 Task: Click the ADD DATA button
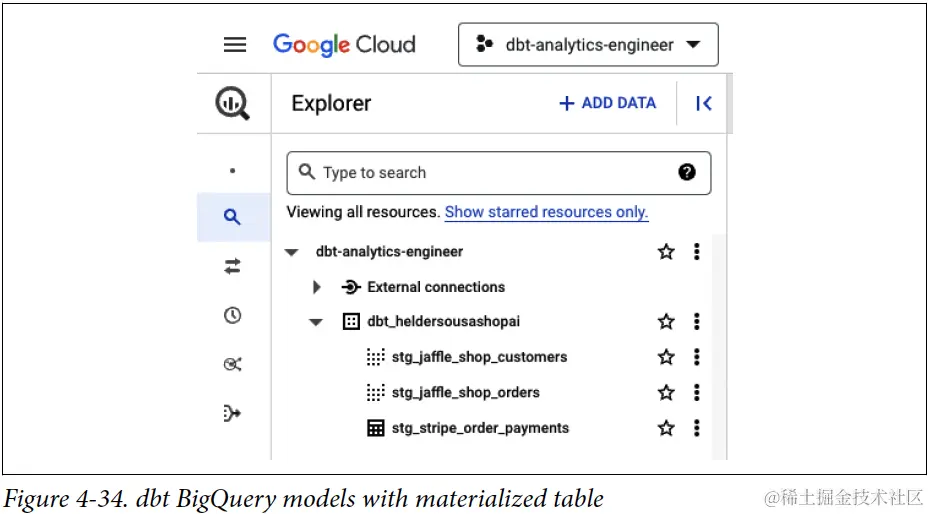(607, 103)
